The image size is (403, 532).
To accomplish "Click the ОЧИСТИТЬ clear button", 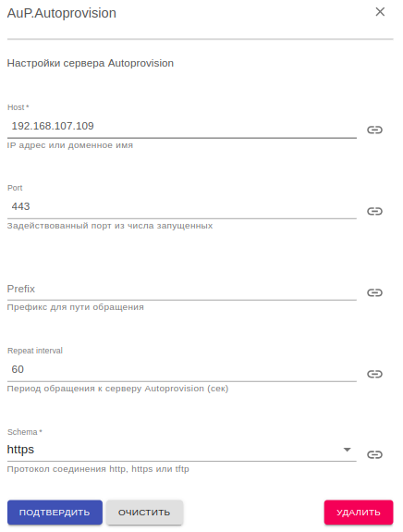I will 144,513.
